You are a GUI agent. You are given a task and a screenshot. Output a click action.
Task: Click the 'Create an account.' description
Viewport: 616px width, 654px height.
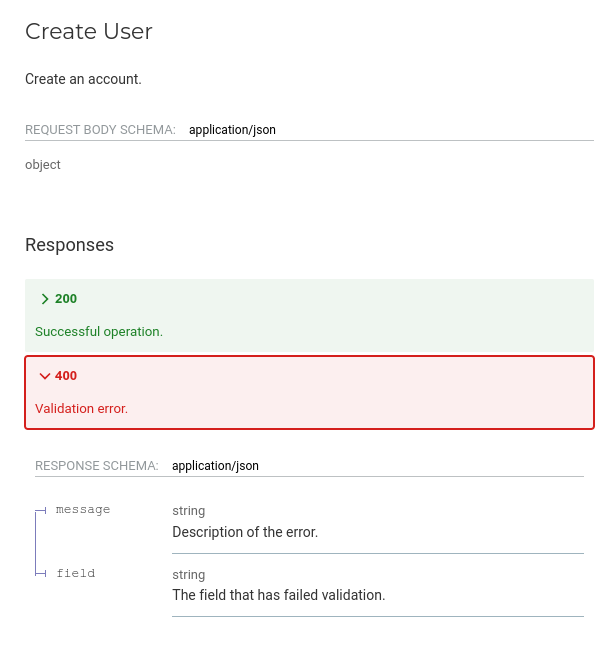point(83,79)
